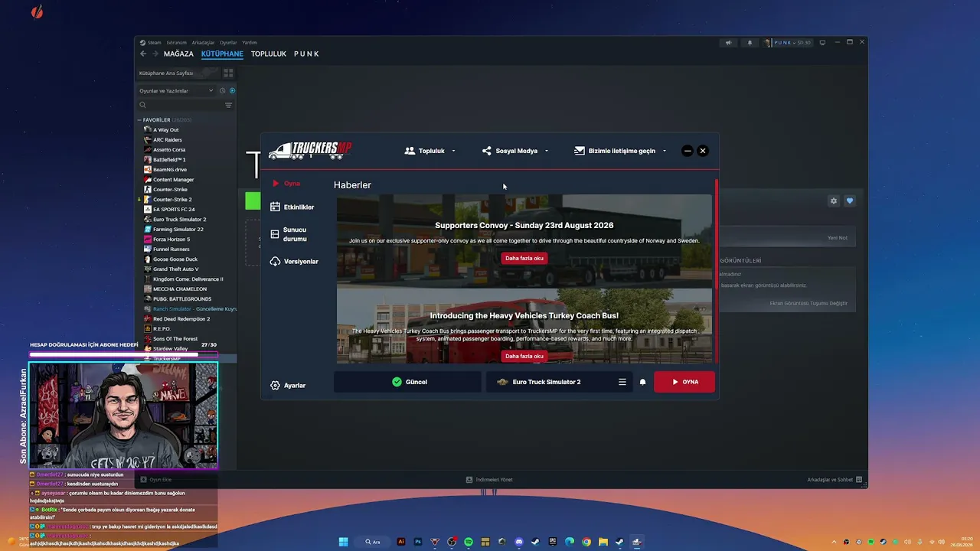
Task: Open the Yardım menu in Steam
Action: (250, 43)
